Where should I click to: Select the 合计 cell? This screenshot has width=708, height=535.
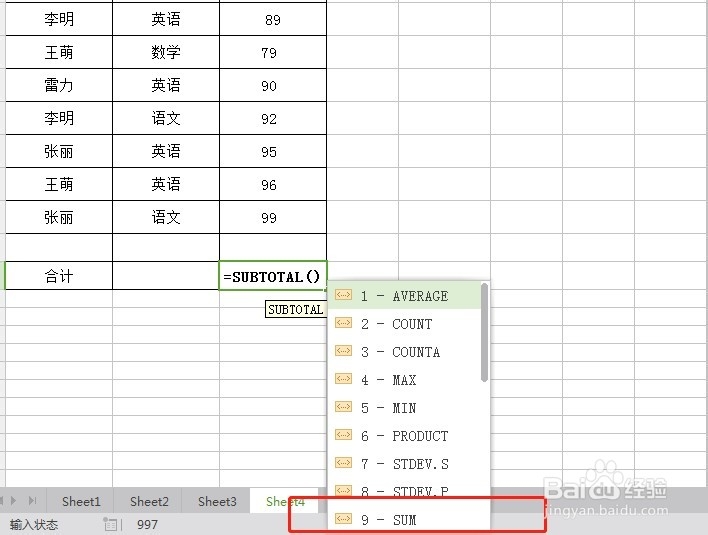[x=59, y=276]
